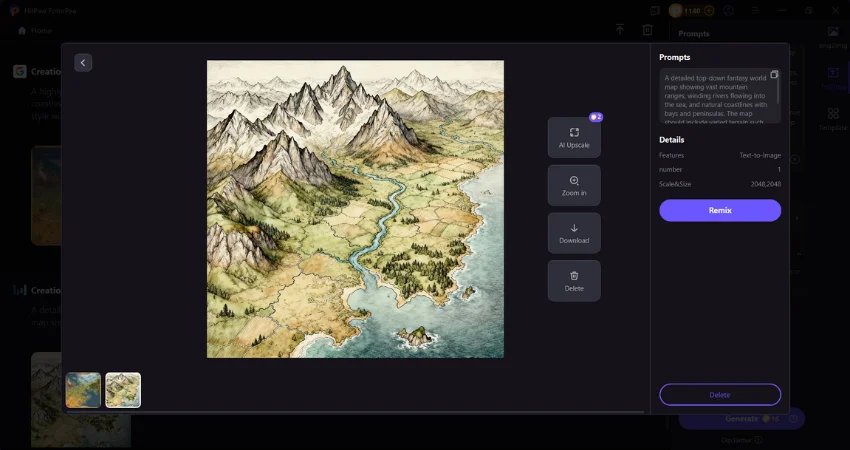Click the 2048,2048 size value
The width and height of the screenshot is (850, 450).
(765, 184)
